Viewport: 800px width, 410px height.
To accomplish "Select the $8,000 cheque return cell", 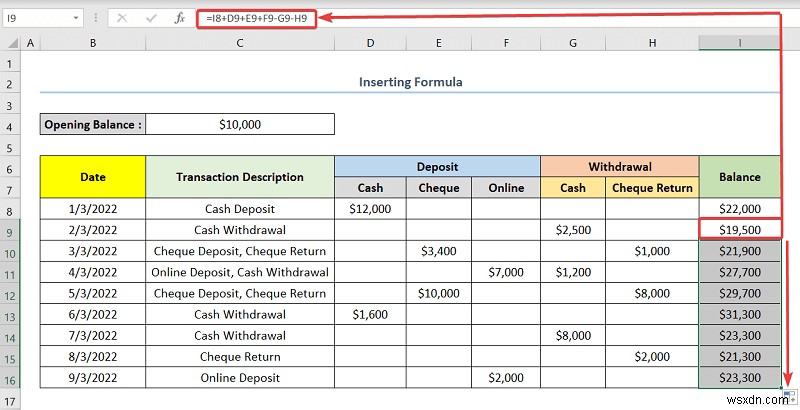I will tap(652, 293).
